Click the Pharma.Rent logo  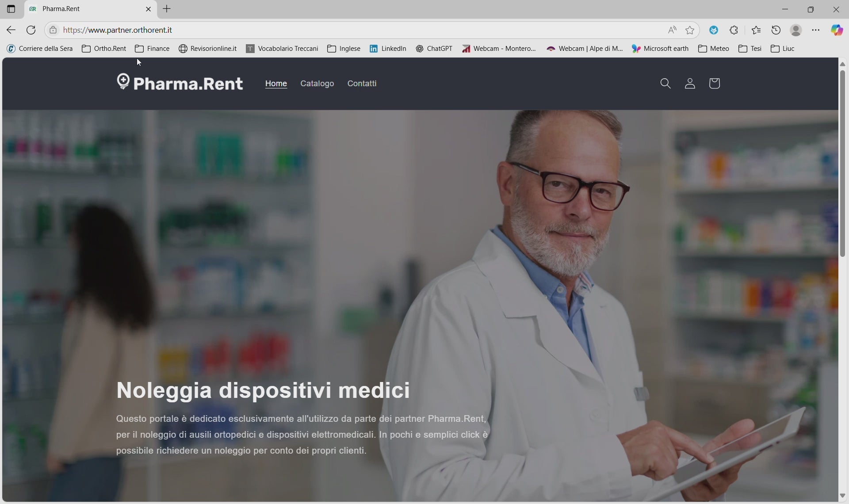click(x=180, y=83)
